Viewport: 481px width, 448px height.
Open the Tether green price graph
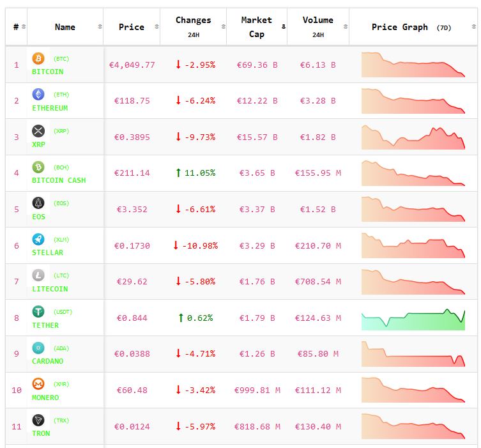click(413, 318)
